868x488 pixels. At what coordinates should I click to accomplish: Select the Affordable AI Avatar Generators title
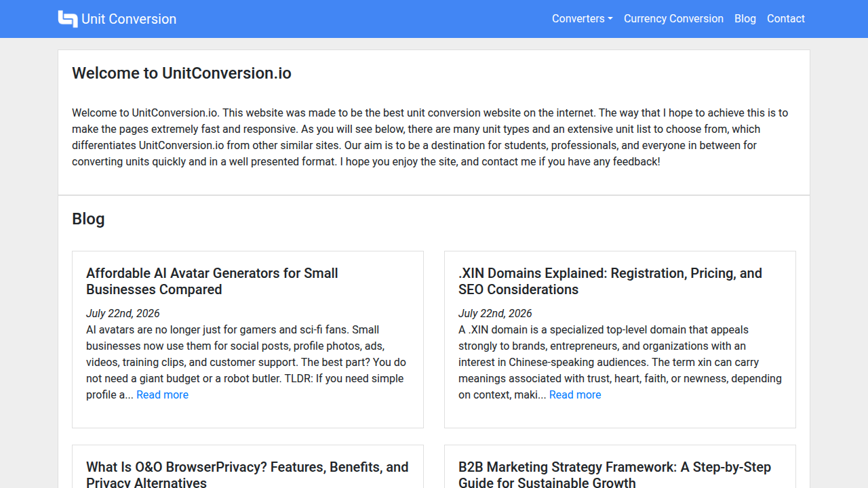(x=212, y=281)
